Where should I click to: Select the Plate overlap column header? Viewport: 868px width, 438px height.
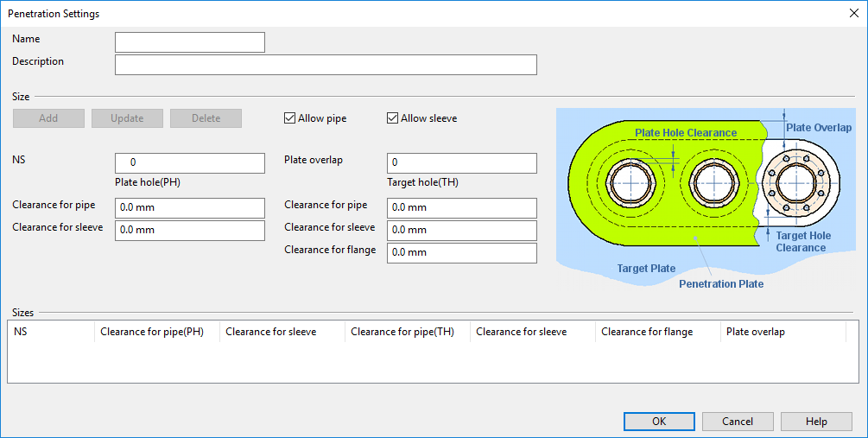point(783,332)
